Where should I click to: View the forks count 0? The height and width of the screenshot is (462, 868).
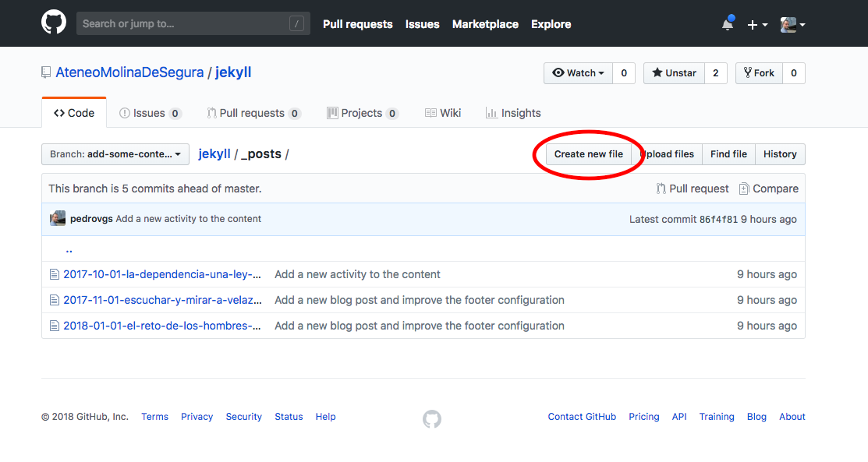(x=794, y=73)
